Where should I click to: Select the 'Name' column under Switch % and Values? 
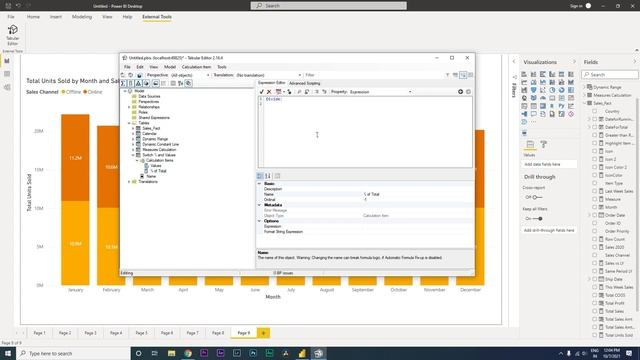point(151,176)
